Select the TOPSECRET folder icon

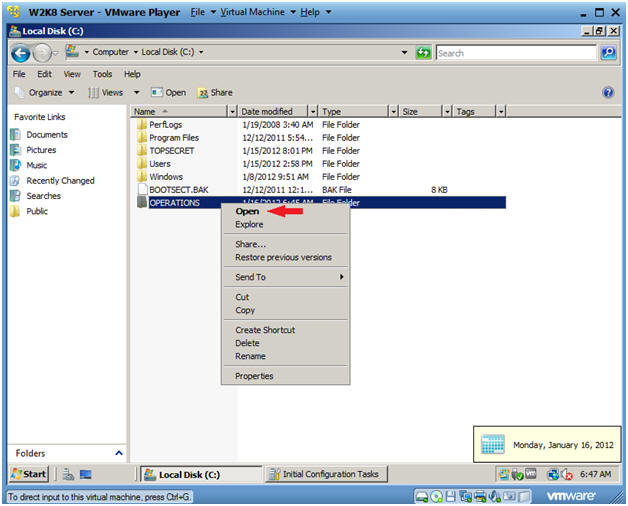point(142,150)
